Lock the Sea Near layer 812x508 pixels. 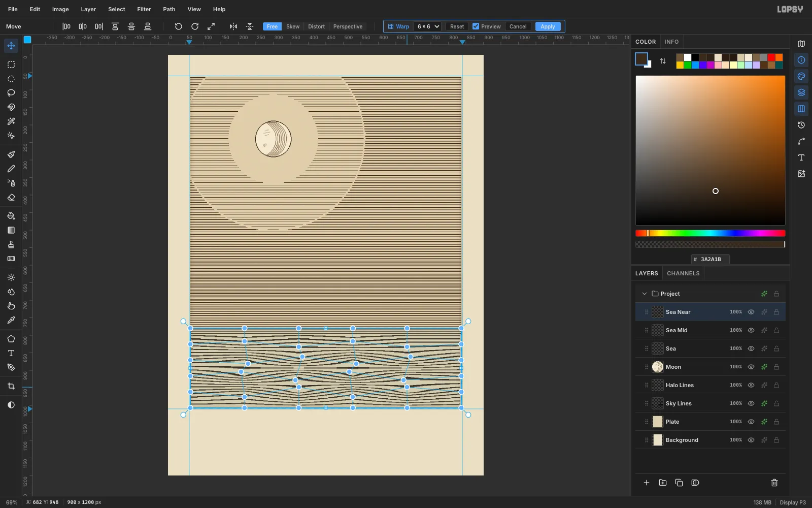point(776,312)
